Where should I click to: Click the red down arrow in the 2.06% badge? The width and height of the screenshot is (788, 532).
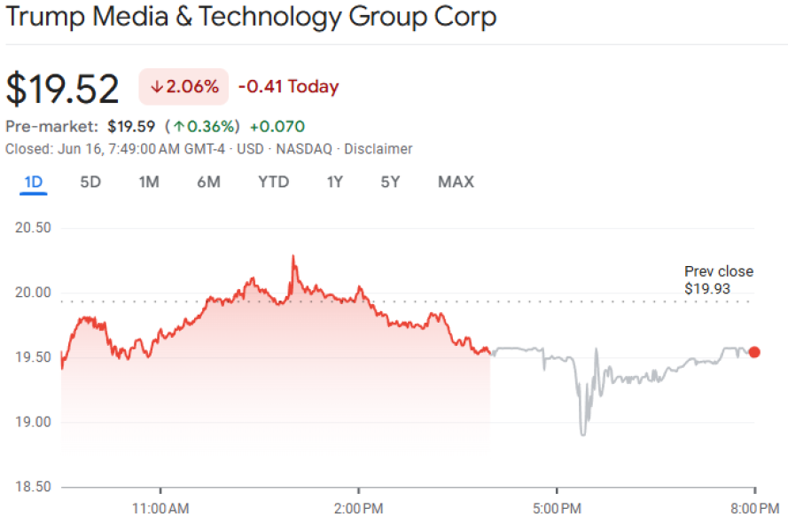[x=157, y=87]
